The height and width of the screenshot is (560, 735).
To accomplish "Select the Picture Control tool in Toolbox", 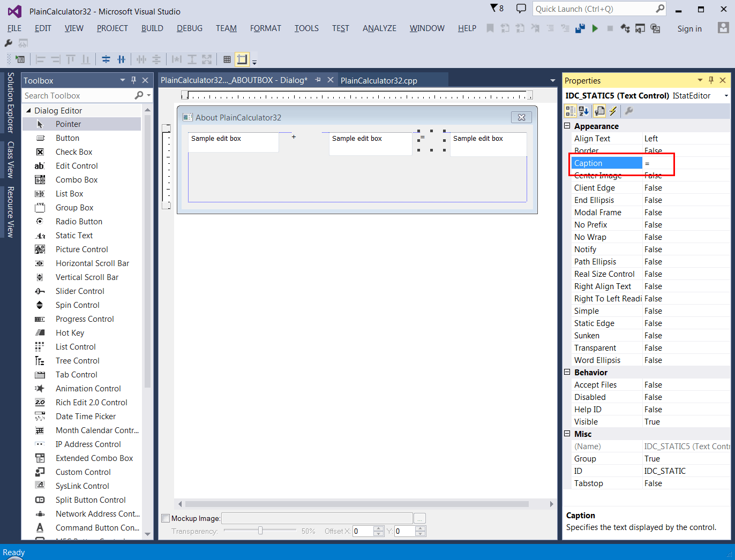I will [81, 249].
